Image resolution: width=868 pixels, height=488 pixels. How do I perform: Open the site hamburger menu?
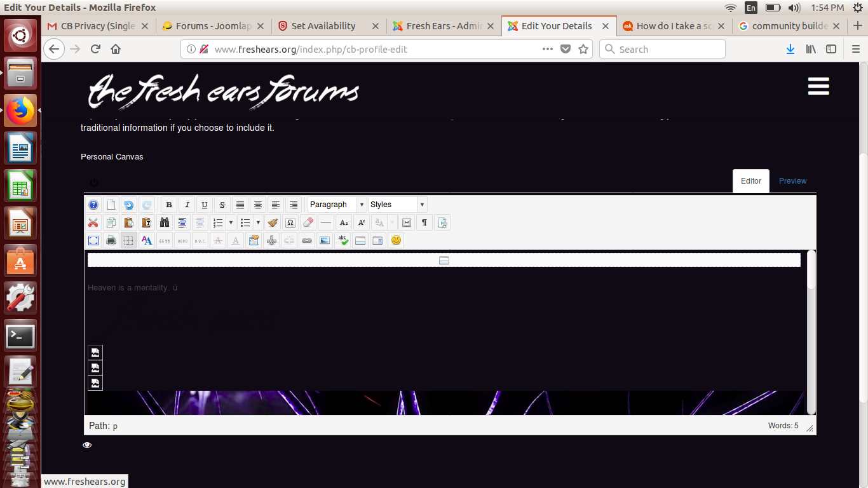pyautogui.click(x=818, y=86)
